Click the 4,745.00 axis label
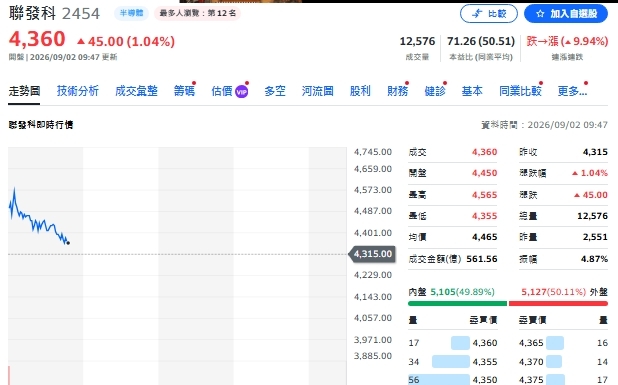The image size is (618, 385). pyautogui.click(x=373, y=152)
